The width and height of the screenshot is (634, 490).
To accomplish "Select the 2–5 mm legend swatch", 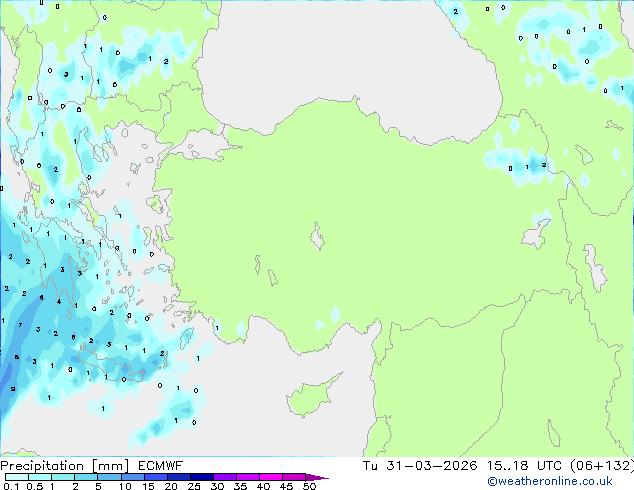I will 86,477.
